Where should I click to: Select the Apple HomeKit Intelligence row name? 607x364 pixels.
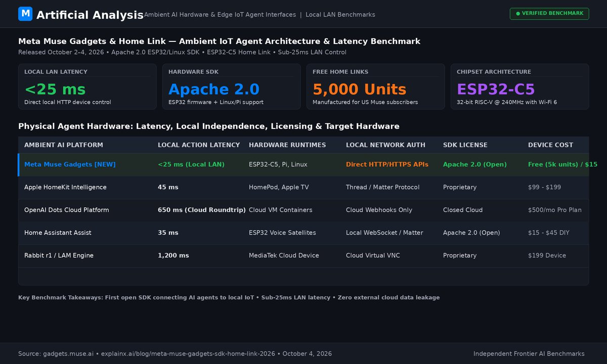click(x=65, y=187)
